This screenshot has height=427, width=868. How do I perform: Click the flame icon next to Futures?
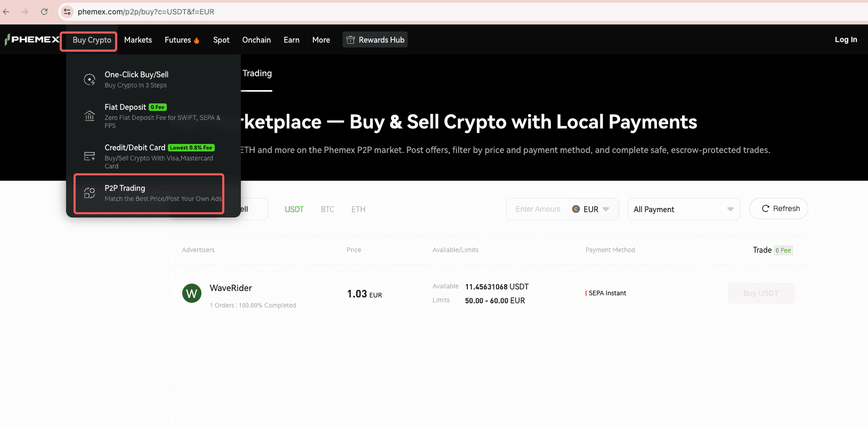point(197,41)
